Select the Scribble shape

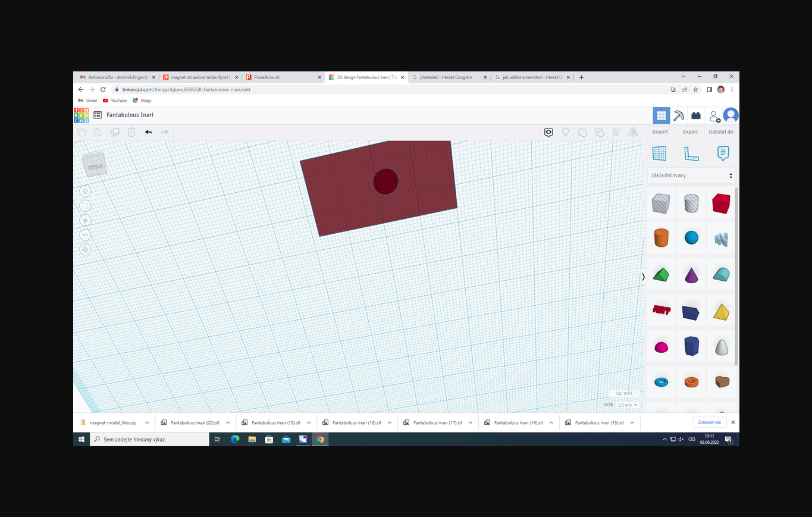click(721, 239)
